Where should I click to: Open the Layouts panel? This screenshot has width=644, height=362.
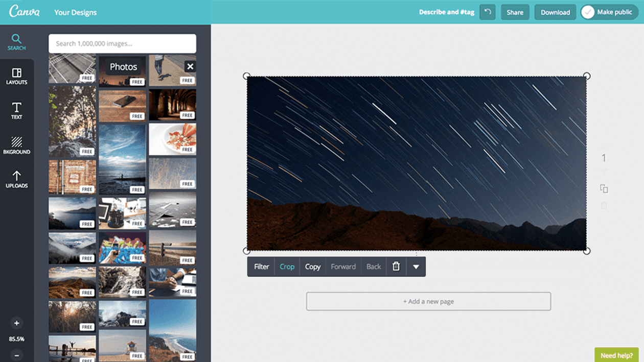pyautogui.click(x=16, y=76)
